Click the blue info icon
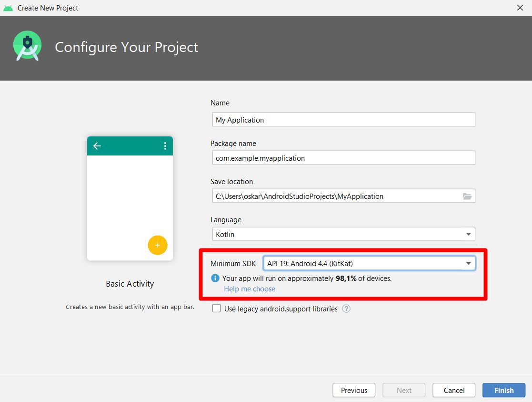 (x=215, y=278)
